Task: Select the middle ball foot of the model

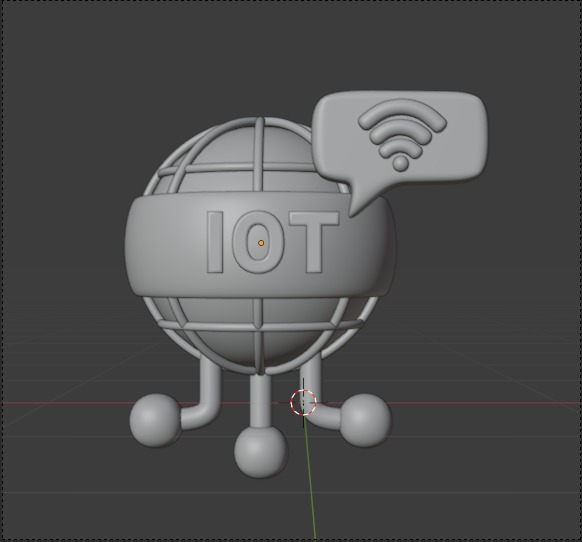Action: tap(261, 451)
